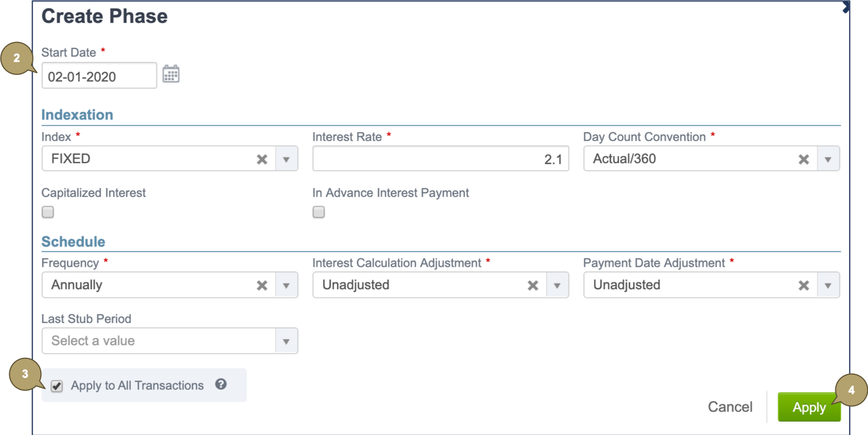Open the Start Date calendar picker
Screen dimensions: 868x435
pyautogui.click(x=171, y=74)
